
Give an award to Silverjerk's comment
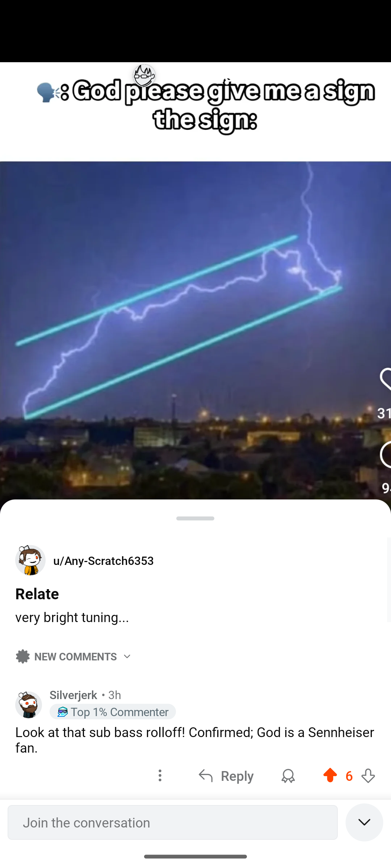point(288,776)
